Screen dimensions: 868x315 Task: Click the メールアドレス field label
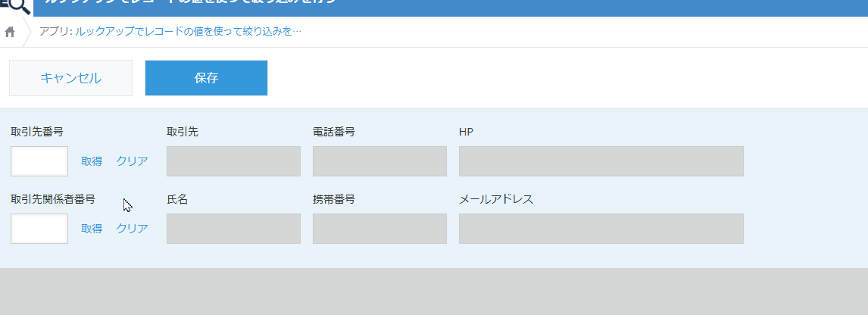tap(496, 199)
